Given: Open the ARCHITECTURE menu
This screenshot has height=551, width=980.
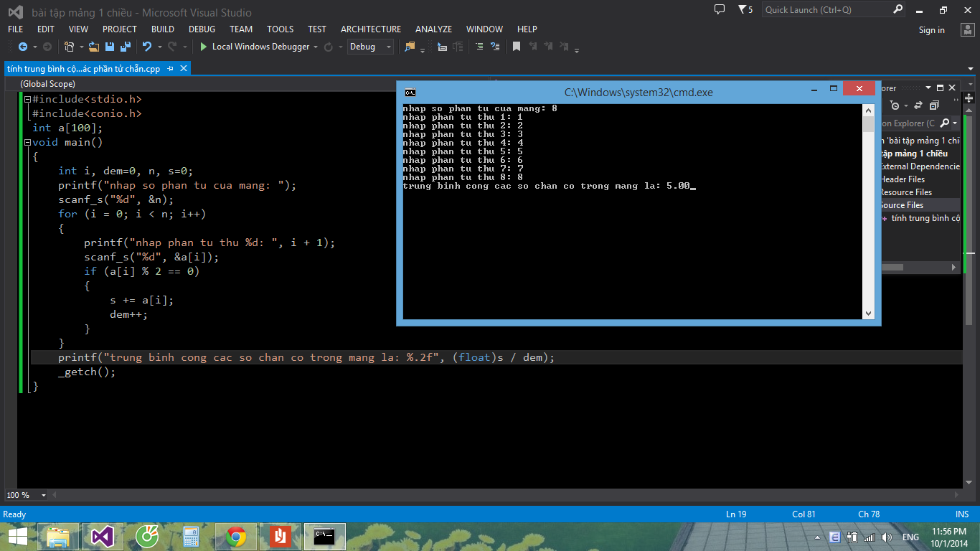Looking at the screenshot, I should pos(371,29).
